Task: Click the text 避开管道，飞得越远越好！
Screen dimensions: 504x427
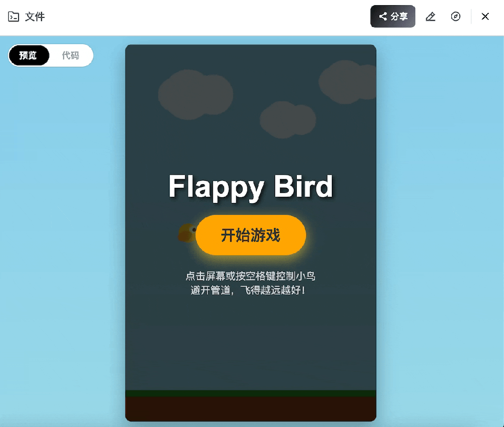Action: coord(248,290)
